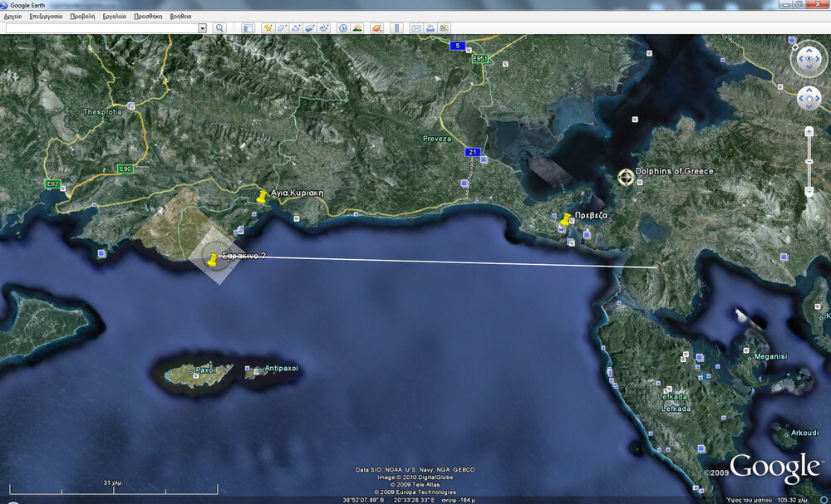Choose the add image overlay tool

pyautogui.click(x=309, y=28)
